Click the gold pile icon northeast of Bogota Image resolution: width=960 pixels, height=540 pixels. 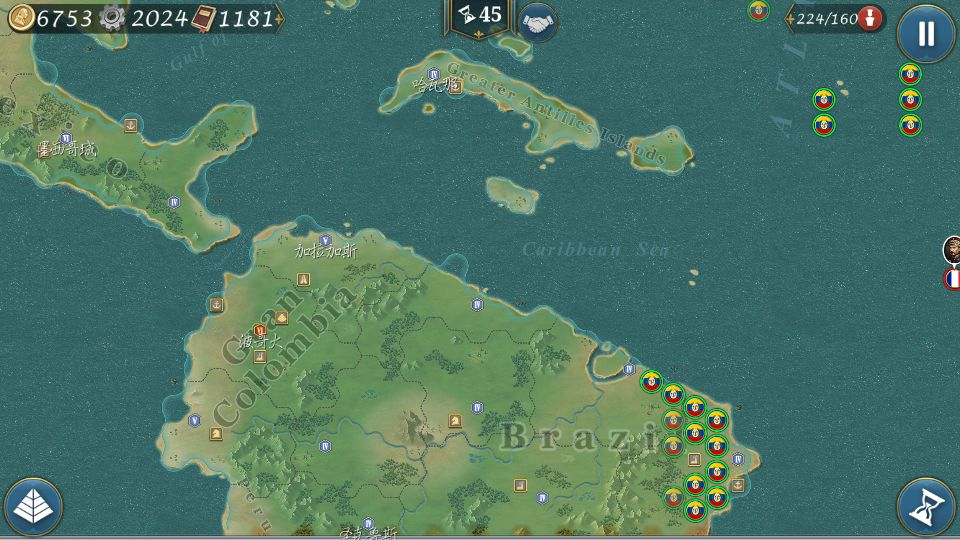click(x=282, y=317)
